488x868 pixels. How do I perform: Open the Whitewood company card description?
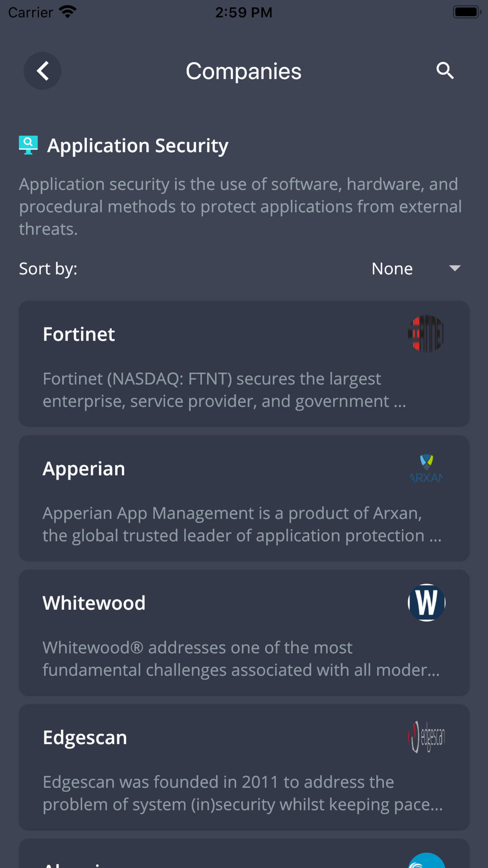click(241, 659)
